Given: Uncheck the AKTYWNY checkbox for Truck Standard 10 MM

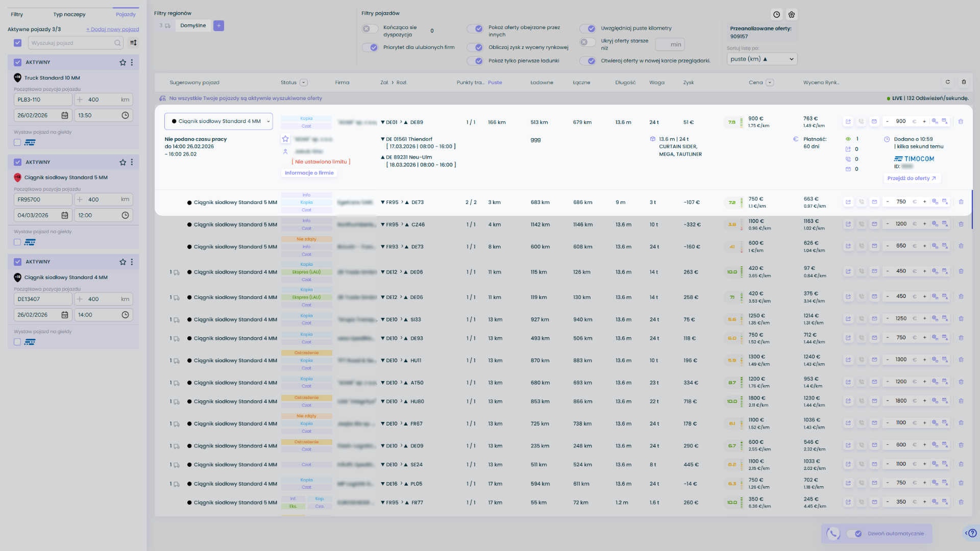Looking at the screenshot, I should [17, 62].
